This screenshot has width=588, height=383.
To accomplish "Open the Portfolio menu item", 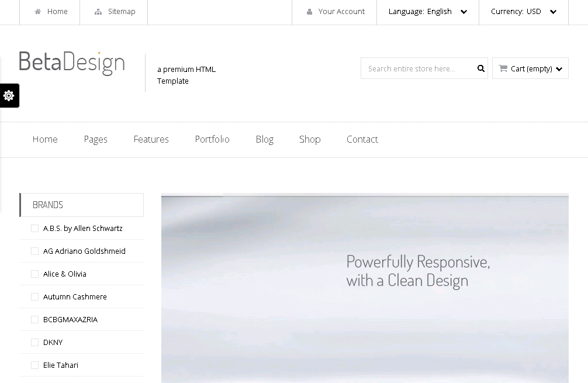I will click(x=212, y=139).
